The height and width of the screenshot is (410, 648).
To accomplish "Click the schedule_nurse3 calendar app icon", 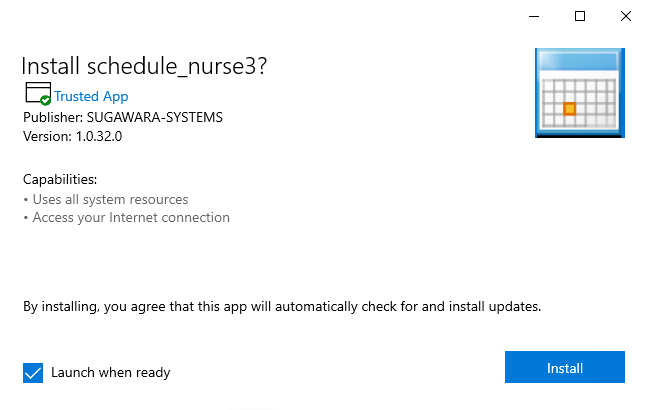I will 580,93.
